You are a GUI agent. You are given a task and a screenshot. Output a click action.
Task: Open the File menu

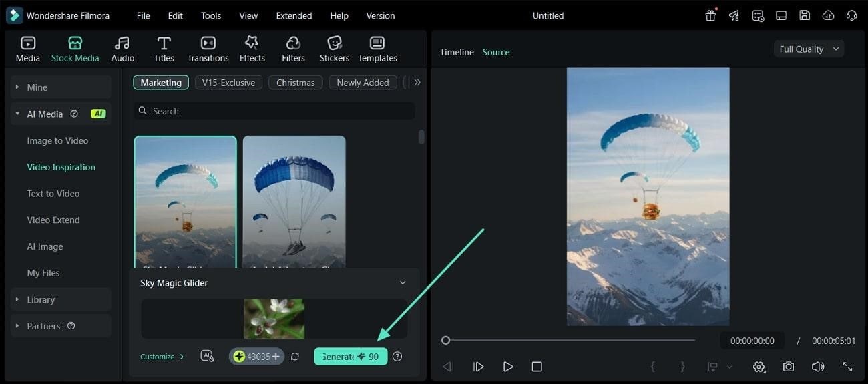pyautogui.click(x=144, y=15)
